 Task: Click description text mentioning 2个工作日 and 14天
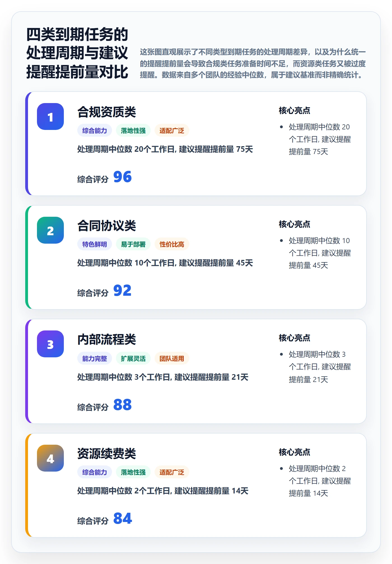pyautogui.click(x=163, y=491)
